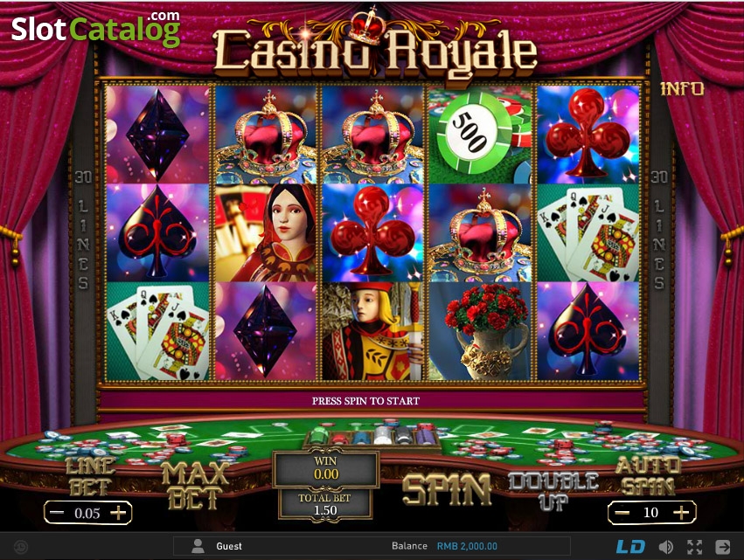The height and width of the screenshot is (560, 744).
Task: Open the history clock icon
Action: click(21, 547)
